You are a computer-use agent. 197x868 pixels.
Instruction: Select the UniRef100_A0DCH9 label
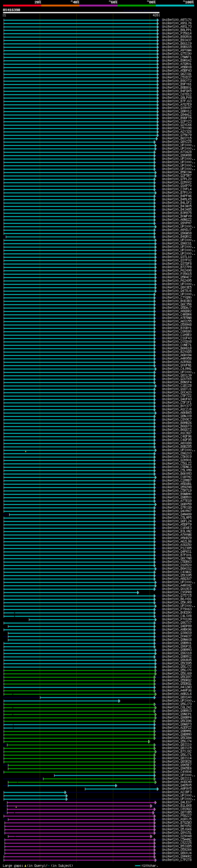[176, 782]
